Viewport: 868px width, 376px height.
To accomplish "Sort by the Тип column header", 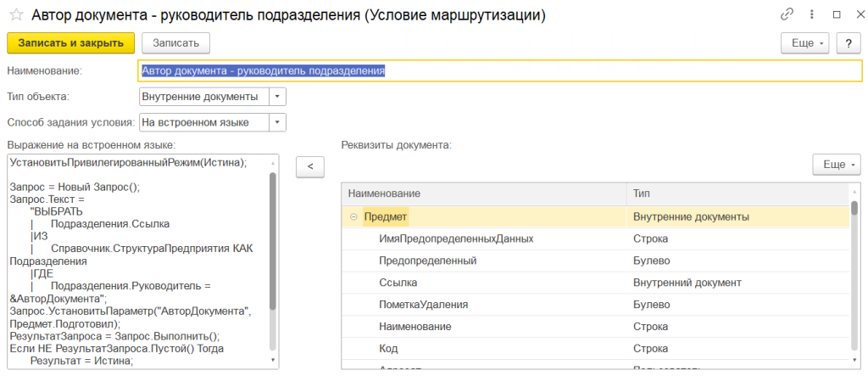I will 737,194.
